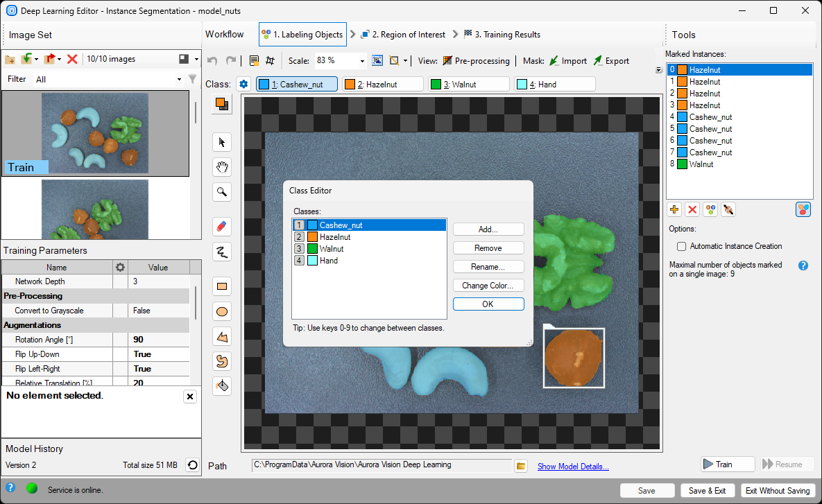Select the Walnut color swatch in Class Editor
The image size is (822, 504).
(x=313, y=249)
